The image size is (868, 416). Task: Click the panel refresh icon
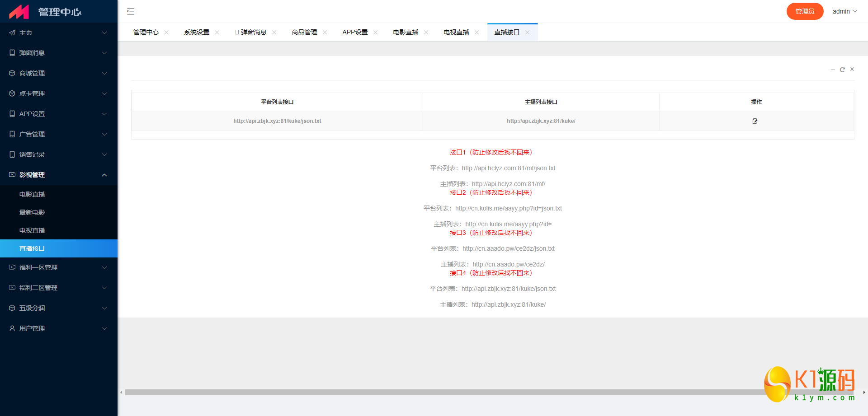coord(842,70)
